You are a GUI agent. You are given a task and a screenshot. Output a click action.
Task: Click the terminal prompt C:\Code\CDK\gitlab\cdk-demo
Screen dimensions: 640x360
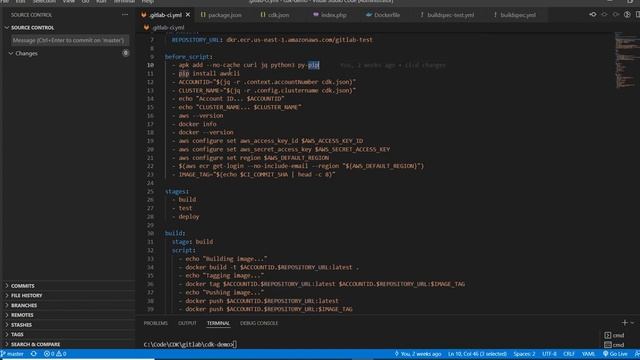click(188, 344)
